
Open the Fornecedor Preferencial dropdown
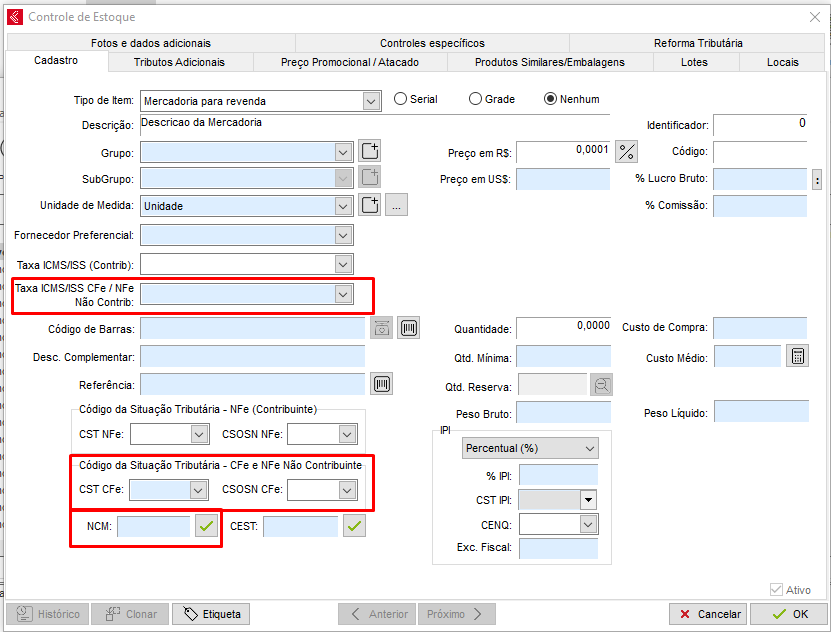pos(344,235)
